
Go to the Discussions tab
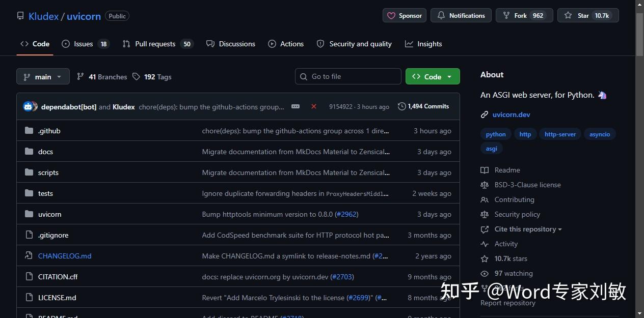click(231, 44)
